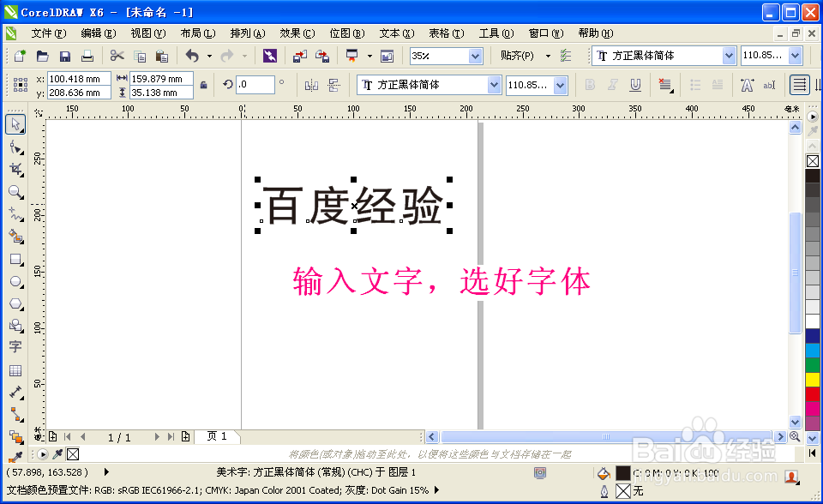
Task: Open Character formatting properties
Action: click(x=747, y=85)
